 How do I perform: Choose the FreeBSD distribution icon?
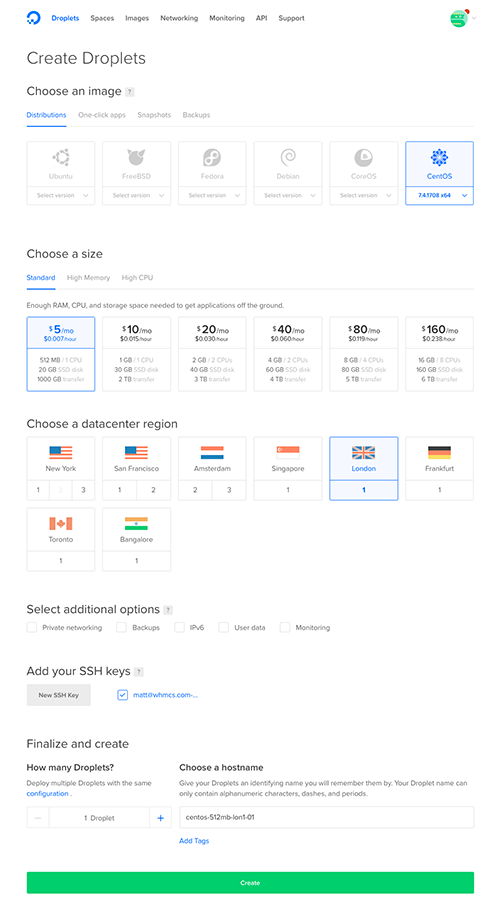(136, 157)
